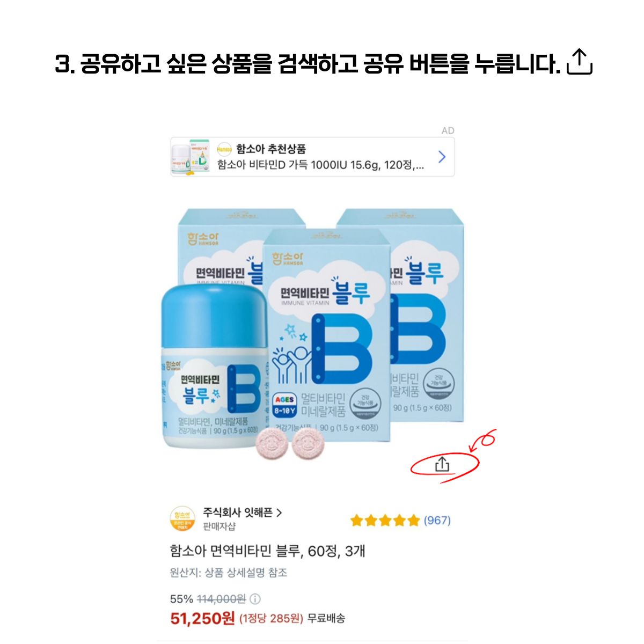Click the share icon beside the heading text

[x=580, y=62]
